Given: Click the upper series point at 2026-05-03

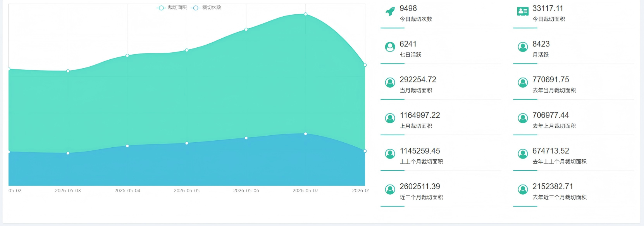Looking at the screenshot, I should [x=68, y=71].
